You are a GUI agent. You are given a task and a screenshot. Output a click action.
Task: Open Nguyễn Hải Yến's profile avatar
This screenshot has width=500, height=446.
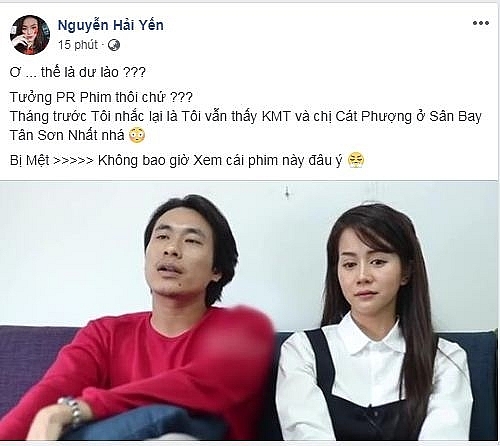point(30,35)
